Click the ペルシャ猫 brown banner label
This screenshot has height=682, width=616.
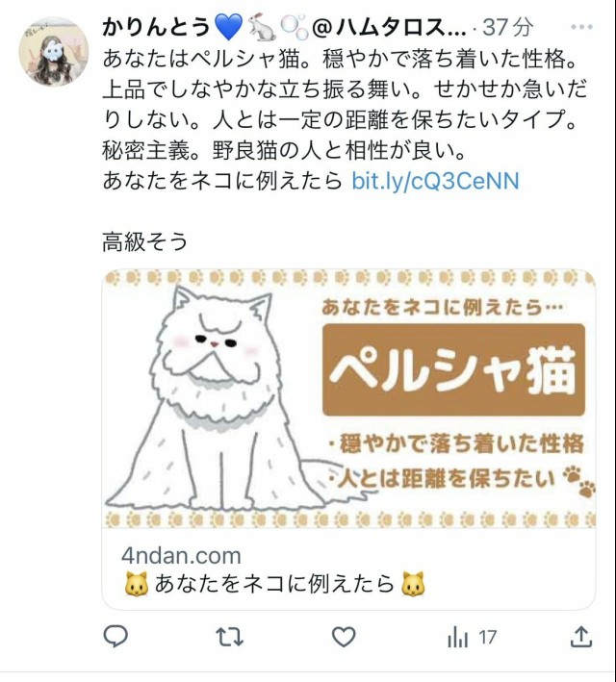453,369
